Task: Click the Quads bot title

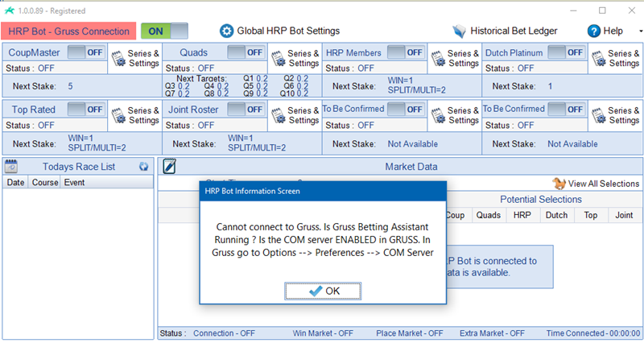Action: (x=193, y=52)
